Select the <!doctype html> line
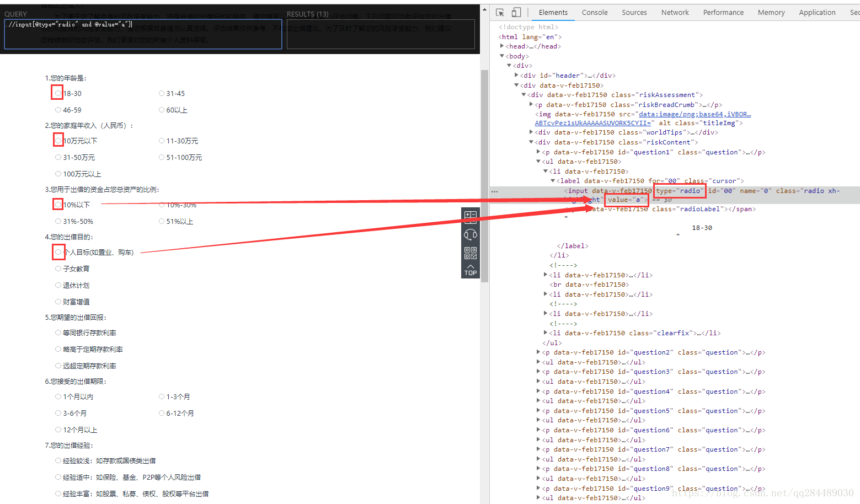 click(x=528, y=27)
